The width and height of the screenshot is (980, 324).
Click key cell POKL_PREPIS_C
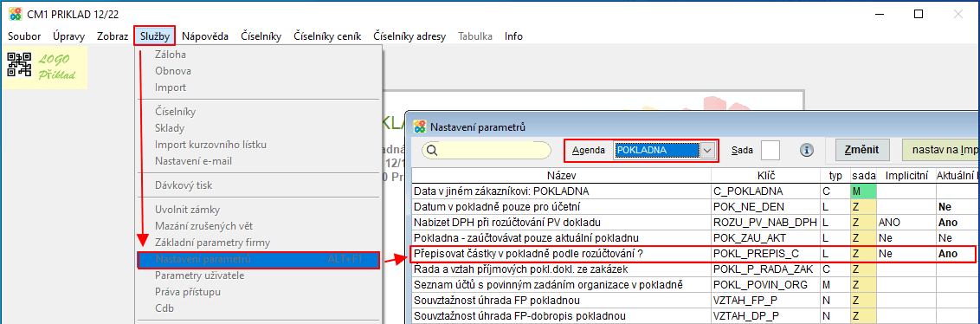(765, 254)
